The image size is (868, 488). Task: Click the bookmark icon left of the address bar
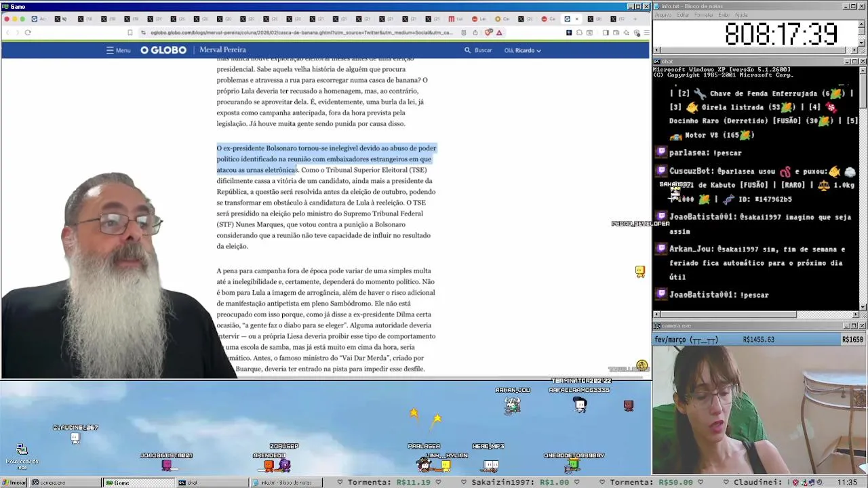[x=130, y=33]
